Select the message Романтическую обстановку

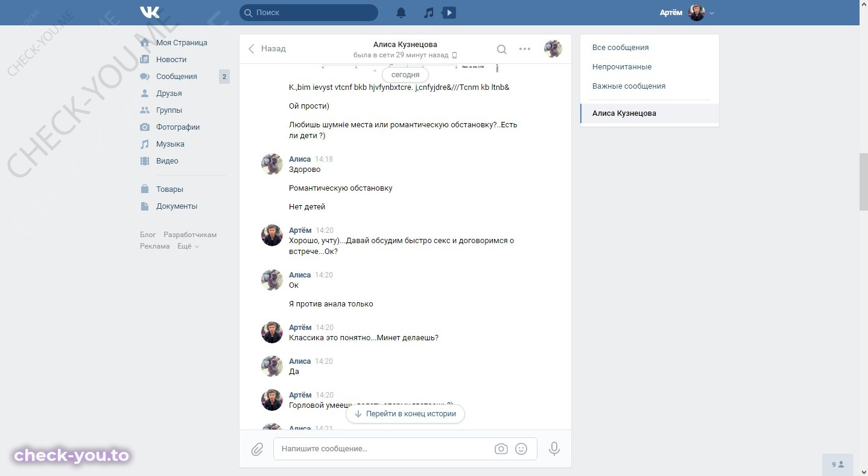tap(341, 188)
